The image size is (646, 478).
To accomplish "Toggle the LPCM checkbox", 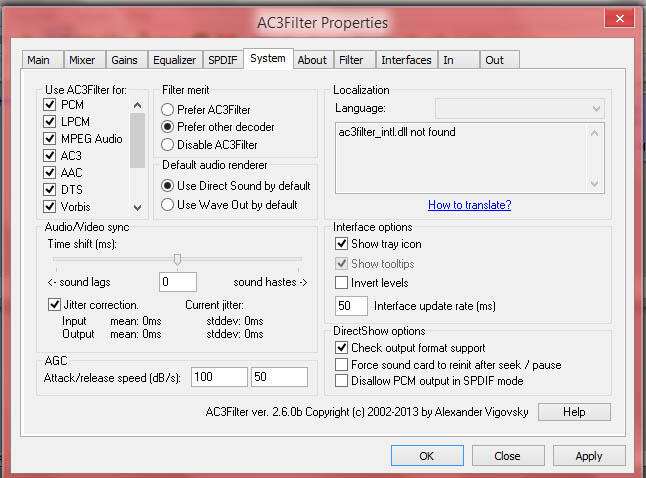I will click(49, 122).
